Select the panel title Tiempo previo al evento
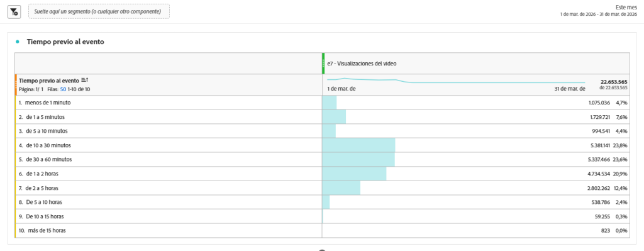Image resolution: width=644 pixels, height=251 pixels. [65, 42]
